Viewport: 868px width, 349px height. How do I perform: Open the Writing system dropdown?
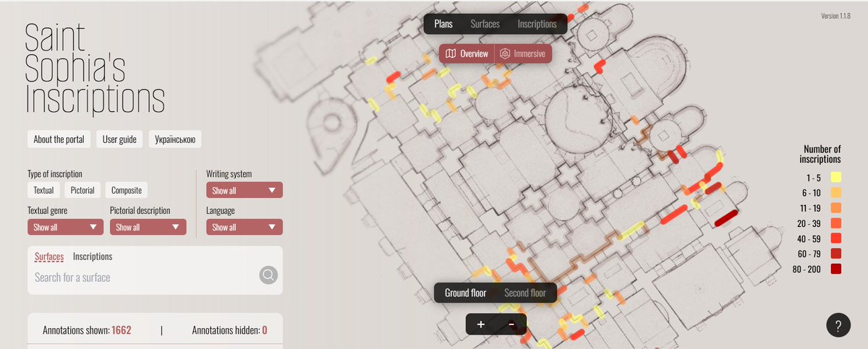click(x=244, y=190)
